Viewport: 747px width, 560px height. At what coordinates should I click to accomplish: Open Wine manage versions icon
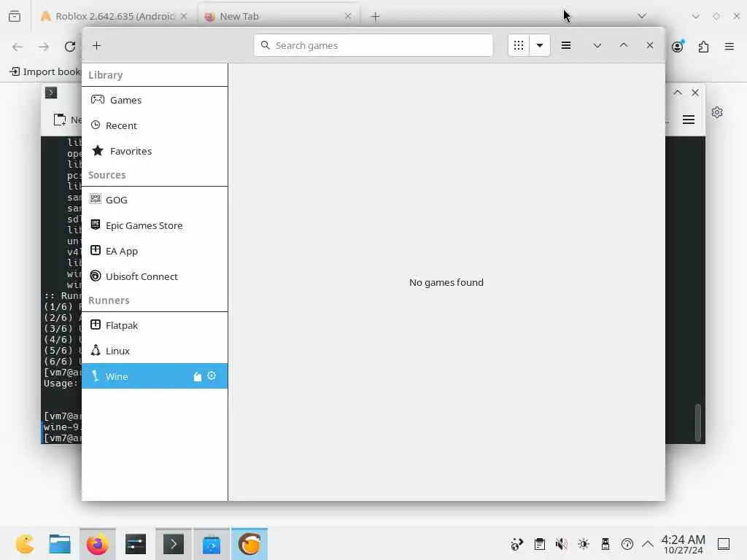pos(197,377)
